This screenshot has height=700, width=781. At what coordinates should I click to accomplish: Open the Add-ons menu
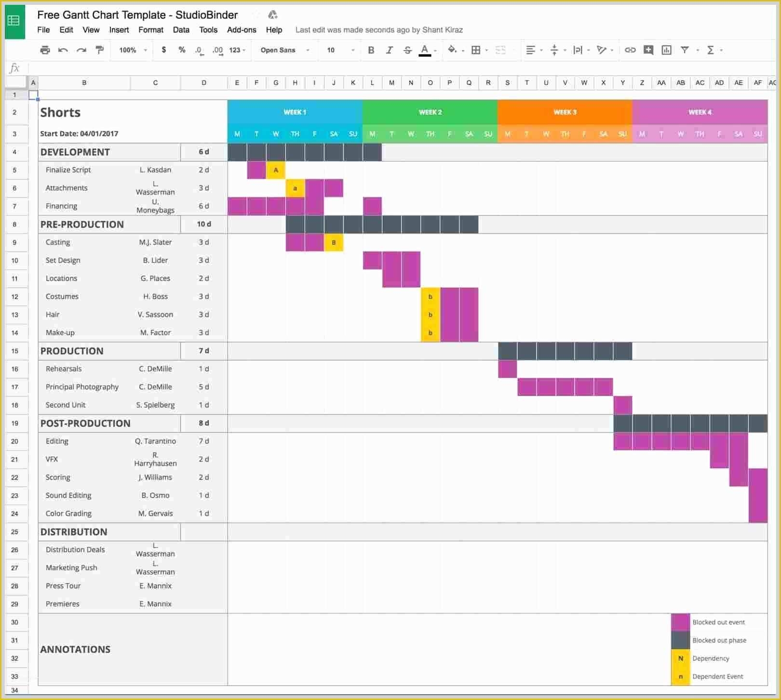[242, 30]
